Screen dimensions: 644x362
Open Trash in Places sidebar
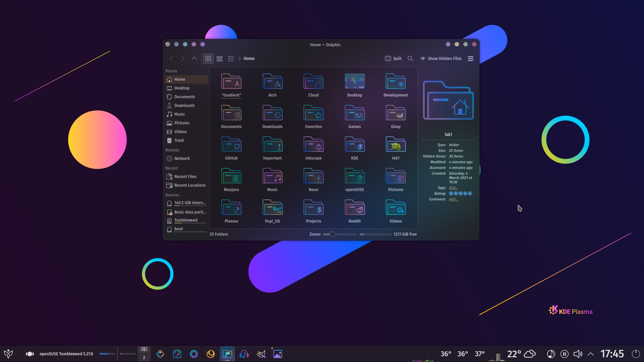coord(186,140)
